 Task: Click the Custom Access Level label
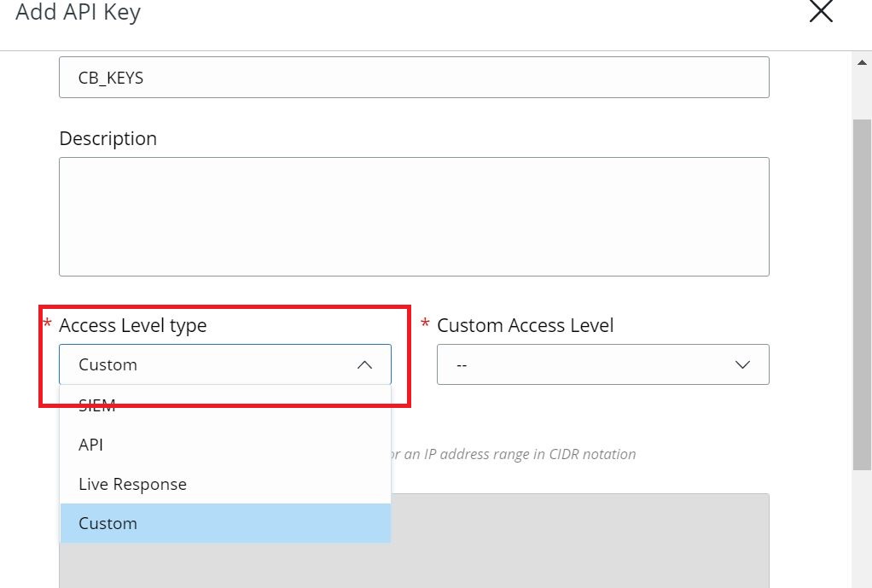tap(525, 325)
